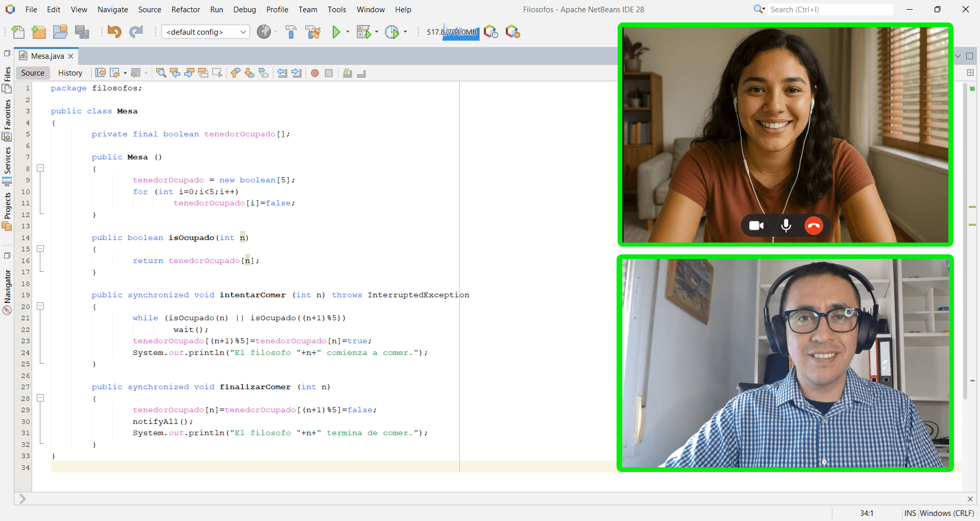The height and width of the screenshot is (521, 980).
Task: Turn off camera in video call
Action: point(756,226)
